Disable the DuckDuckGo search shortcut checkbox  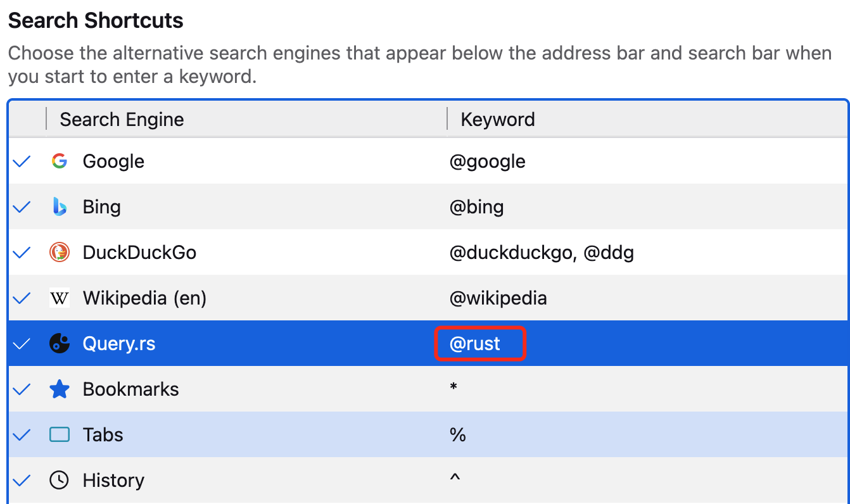pos(21,252)
